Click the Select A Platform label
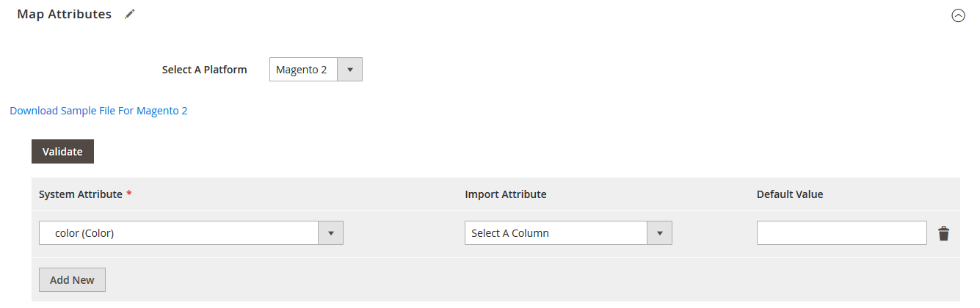This screenshot has height=308, width=980. tap(204, 70)
